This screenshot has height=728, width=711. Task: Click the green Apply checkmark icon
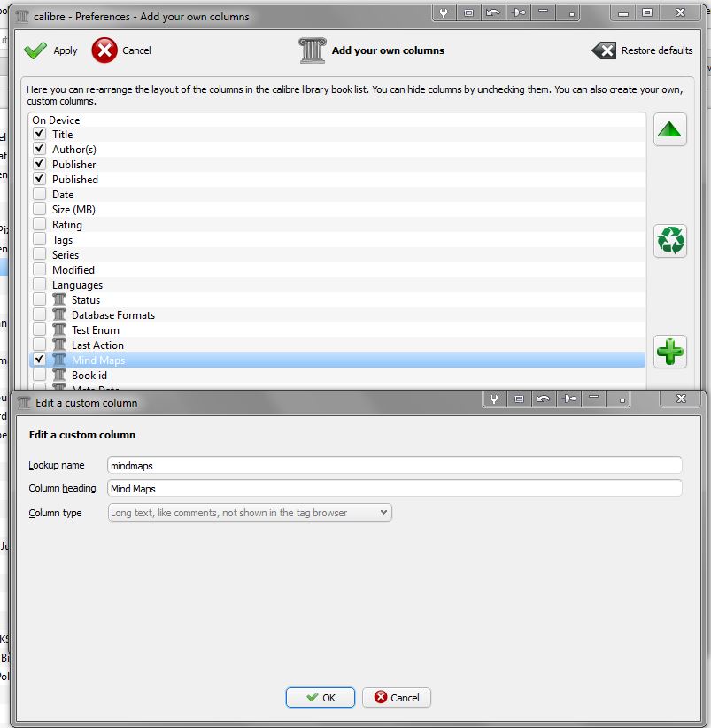tap(35, 50)
